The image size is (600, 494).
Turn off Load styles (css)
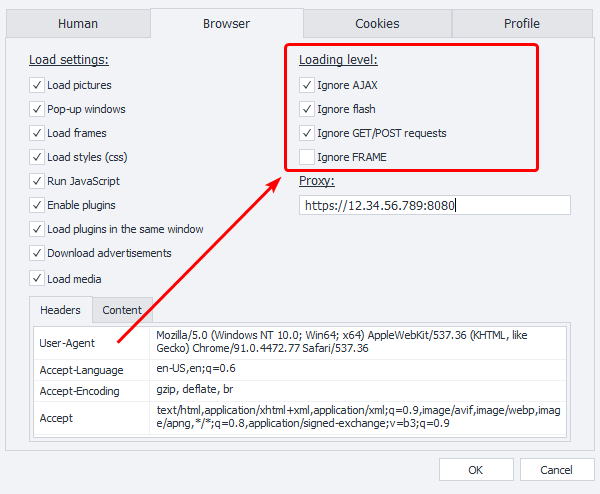tap(37, 157)
